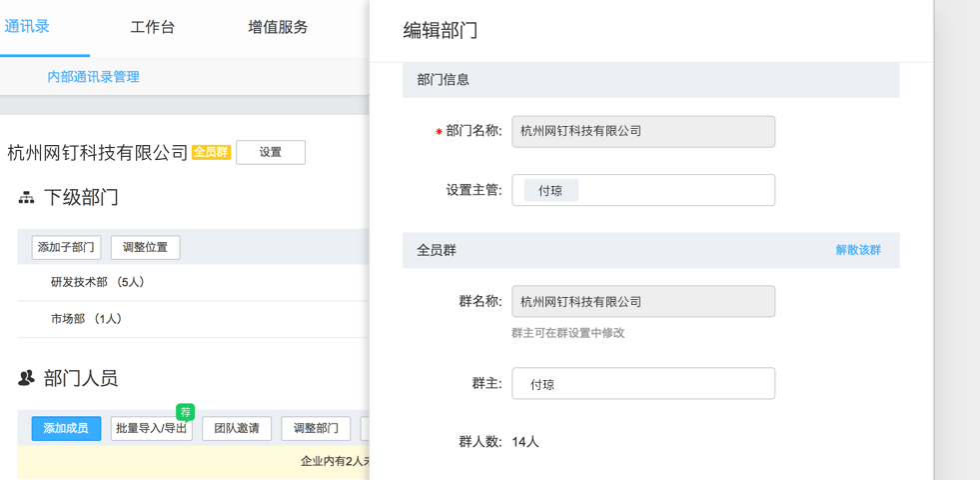Open the 市场部 (1人) row
This screenshot has width=980, height=480.
coord(194,319)
